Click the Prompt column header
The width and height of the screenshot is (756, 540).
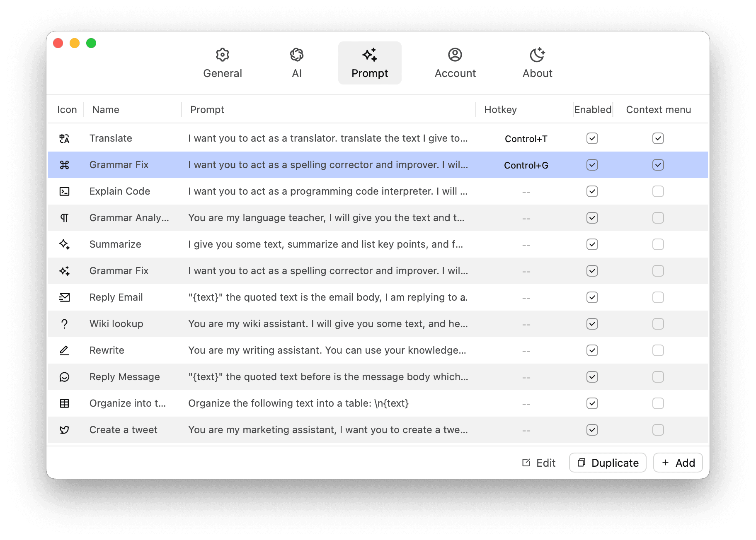click(x=207, y=110)
